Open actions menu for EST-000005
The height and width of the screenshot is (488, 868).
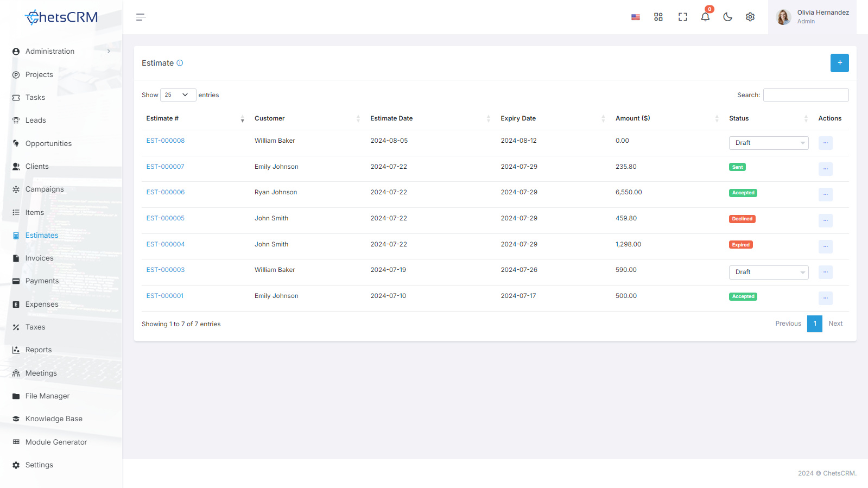825,220
